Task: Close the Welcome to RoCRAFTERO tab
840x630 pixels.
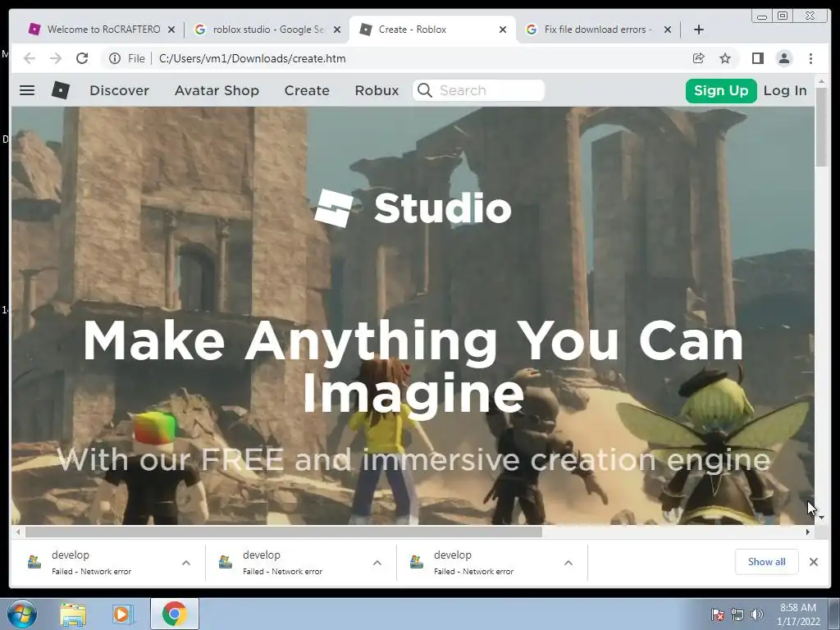Action: point(171,30)
